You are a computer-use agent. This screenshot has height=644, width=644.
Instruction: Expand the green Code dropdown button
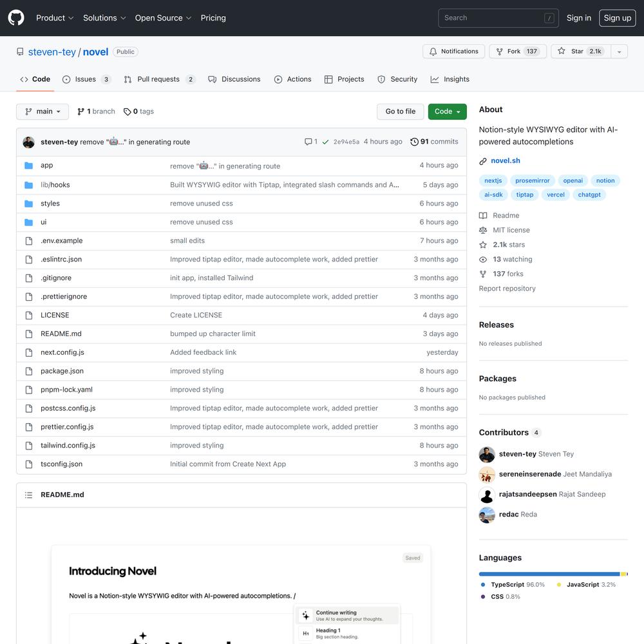(448, 111)
